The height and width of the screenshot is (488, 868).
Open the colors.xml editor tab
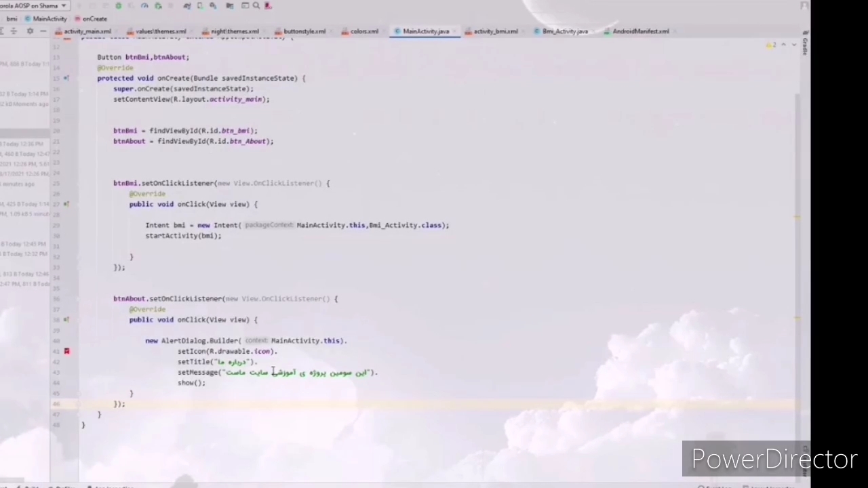coord(363,31)
